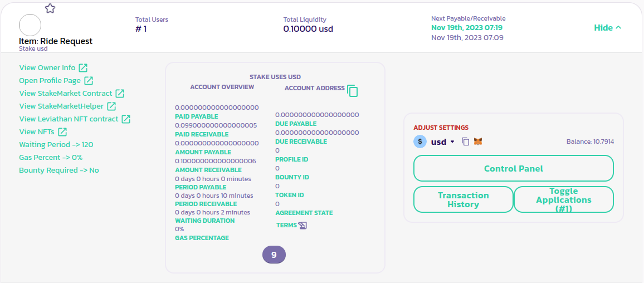
Task: Collapse the card using Hide
Action: point(607,28)
